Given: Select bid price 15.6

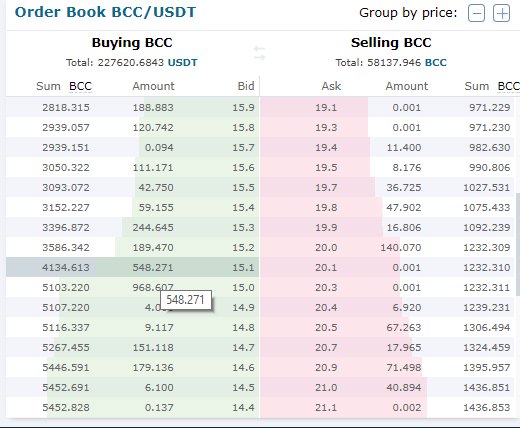Looking at the screenshot, I should (243, 167).
